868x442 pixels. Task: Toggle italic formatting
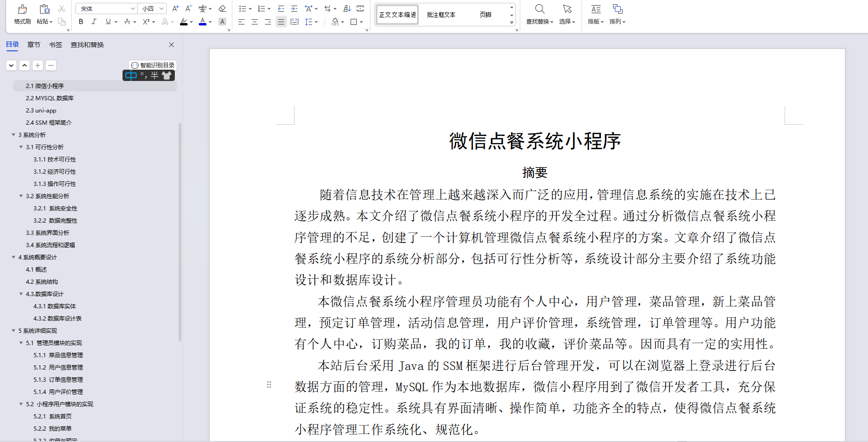tap(94, 22)
